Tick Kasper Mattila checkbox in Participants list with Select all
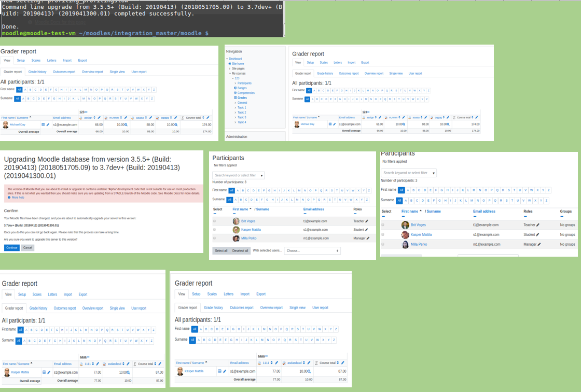The height and width of the screenshot is (392, 581). (x=215, y=230)
